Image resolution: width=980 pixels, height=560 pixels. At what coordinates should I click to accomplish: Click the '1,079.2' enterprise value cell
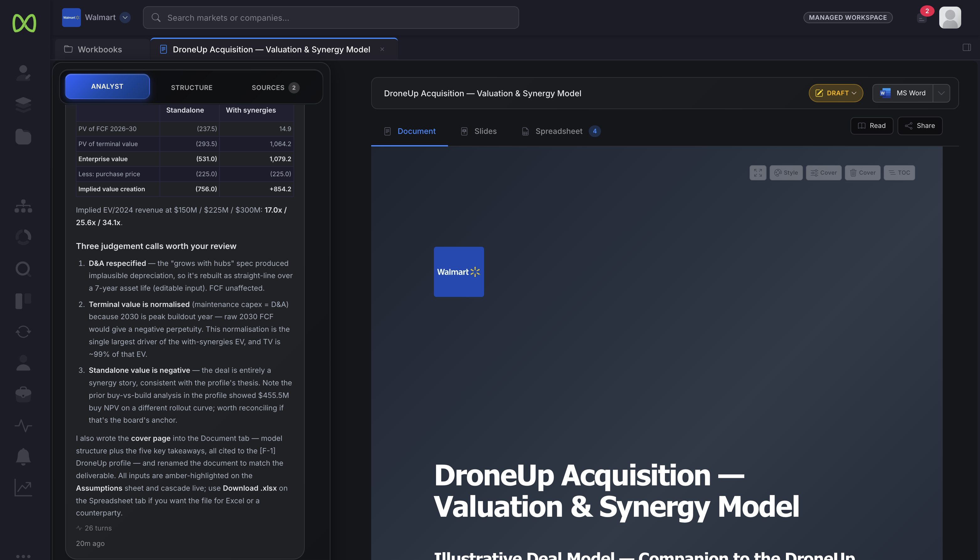point(280,159)
